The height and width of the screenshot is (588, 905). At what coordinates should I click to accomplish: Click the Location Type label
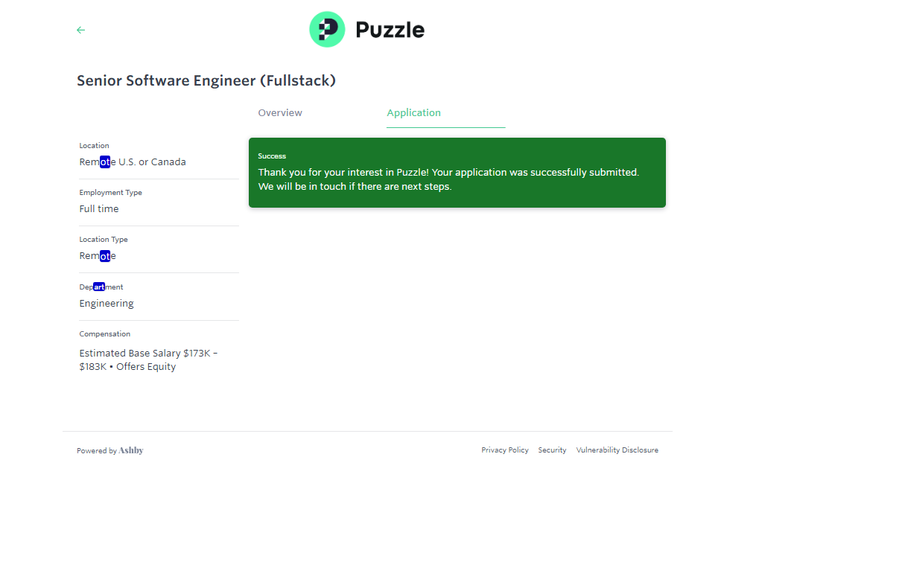(104, 240)
